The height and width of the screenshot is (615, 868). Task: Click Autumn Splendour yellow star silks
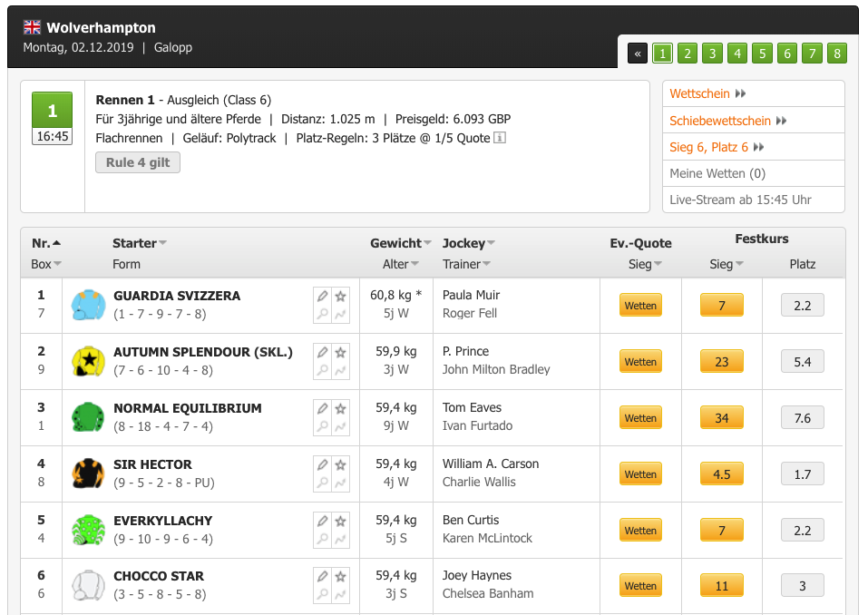(x=88, y=362)
